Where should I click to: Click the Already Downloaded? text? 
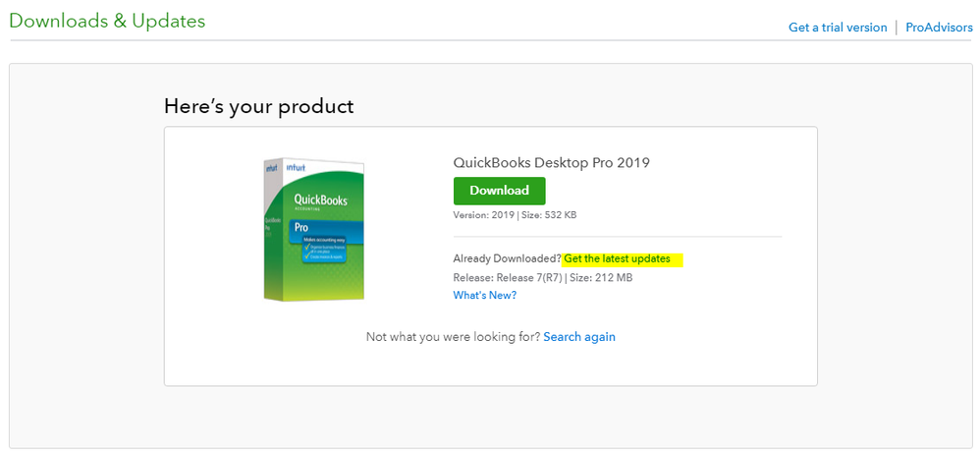507,258
